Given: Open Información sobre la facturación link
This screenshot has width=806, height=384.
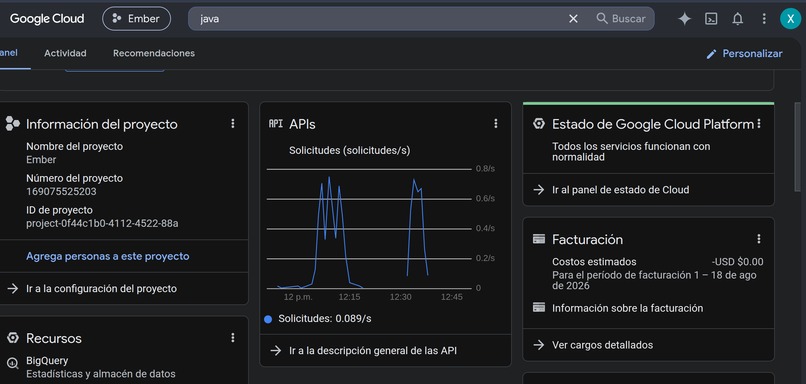Looking at the screenshot, I should click(x=628, y=308).
